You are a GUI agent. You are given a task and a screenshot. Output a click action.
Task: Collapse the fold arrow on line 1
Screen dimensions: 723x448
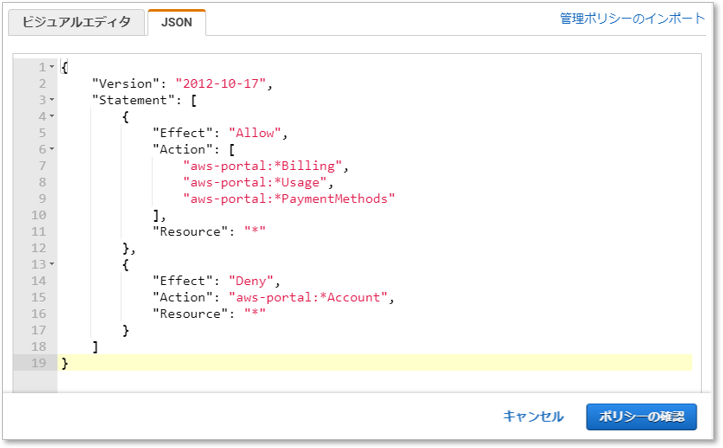click(x=51, y=67)
